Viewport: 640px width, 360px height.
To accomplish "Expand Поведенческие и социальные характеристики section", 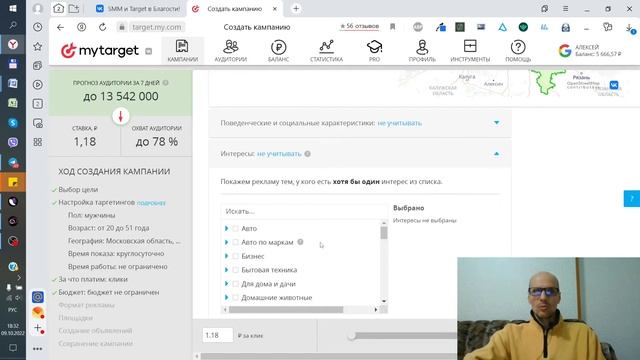I will [x=496, y=122].
